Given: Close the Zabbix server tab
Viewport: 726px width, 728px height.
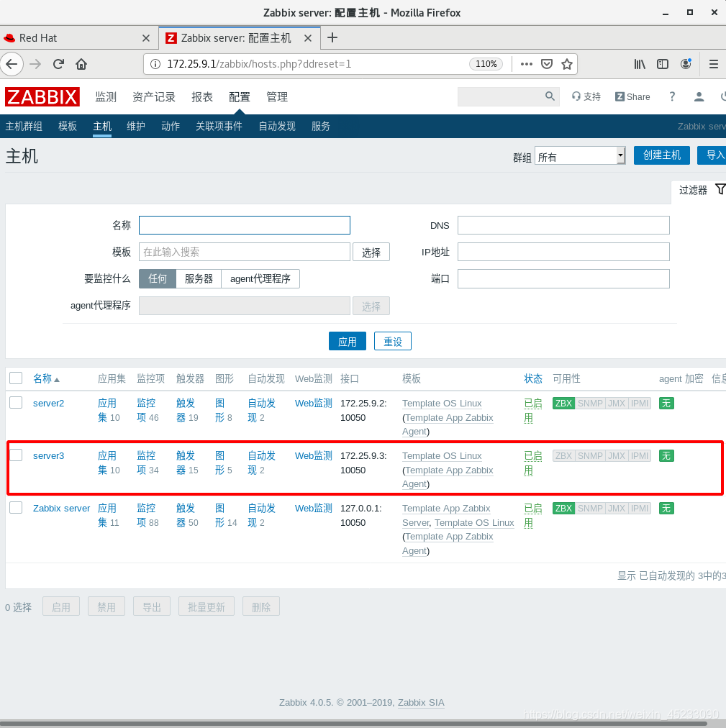Looking at the screenshot, I should click(307, 38).
